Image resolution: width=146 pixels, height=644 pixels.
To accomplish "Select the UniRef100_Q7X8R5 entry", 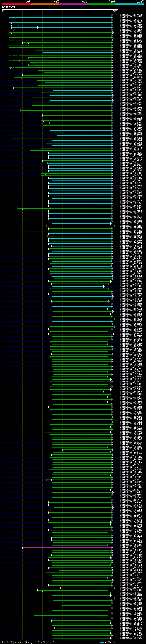I will tap(131, 208).
